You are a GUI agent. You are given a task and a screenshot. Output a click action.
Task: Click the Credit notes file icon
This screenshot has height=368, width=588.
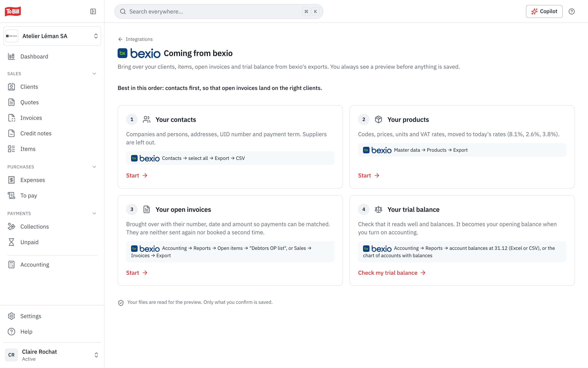(11, 133)
